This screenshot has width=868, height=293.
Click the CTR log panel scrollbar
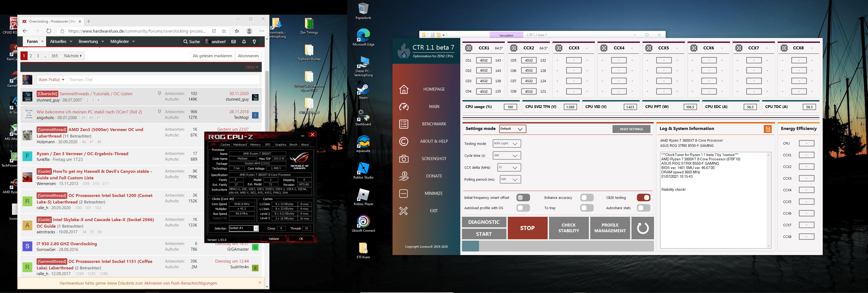click(x=769, y=200)
